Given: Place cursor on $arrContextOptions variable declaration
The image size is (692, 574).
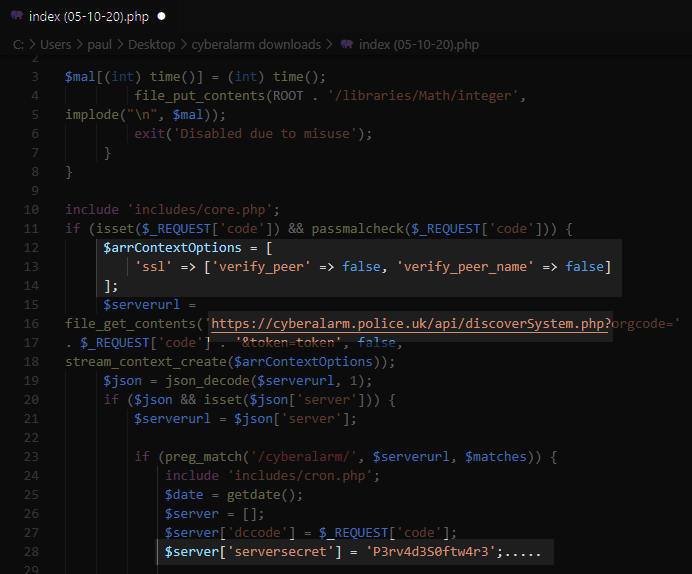Looking at the screenshot, I should pyautogui.click(x=173, y=248).
